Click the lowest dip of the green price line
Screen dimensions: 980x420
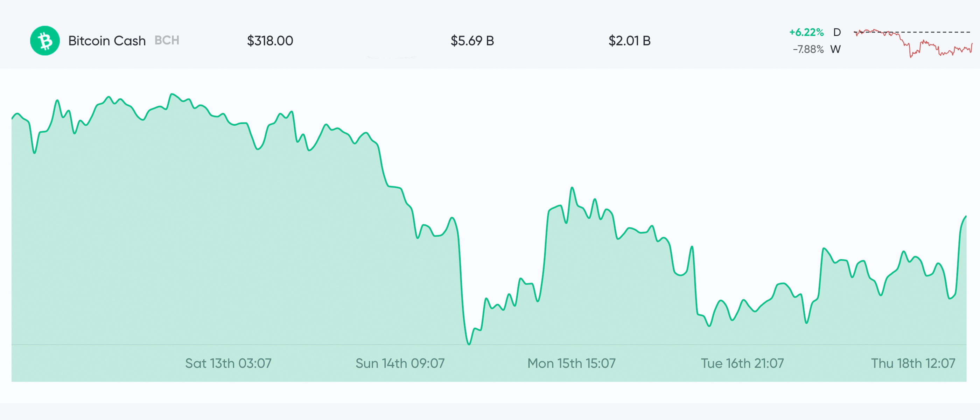[x=469, y=344]
